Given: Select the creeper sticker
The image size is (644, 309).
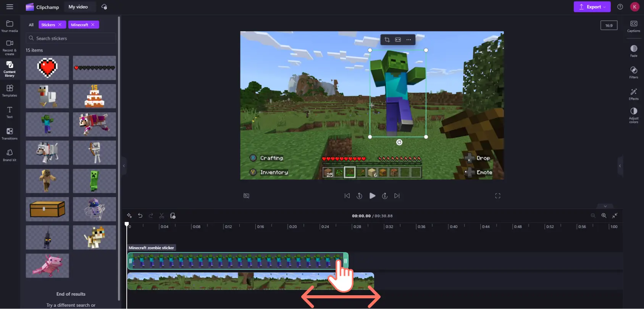Looking at the screenshot, I should [x=94, y=181].
